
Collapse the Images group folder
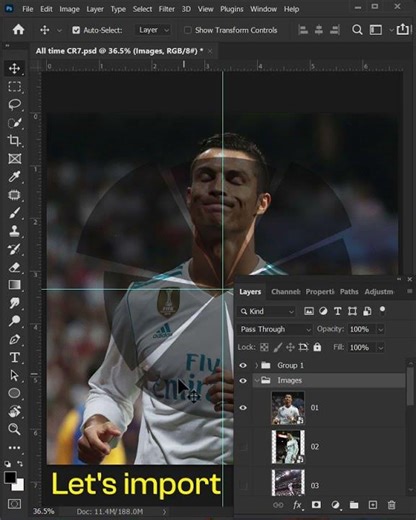(x=256, y=381)
